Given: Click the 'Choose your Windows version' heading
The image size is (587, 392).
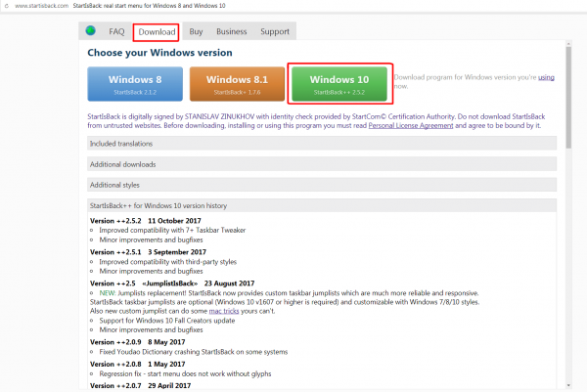Looking at the screenshot, I should 159,53.
